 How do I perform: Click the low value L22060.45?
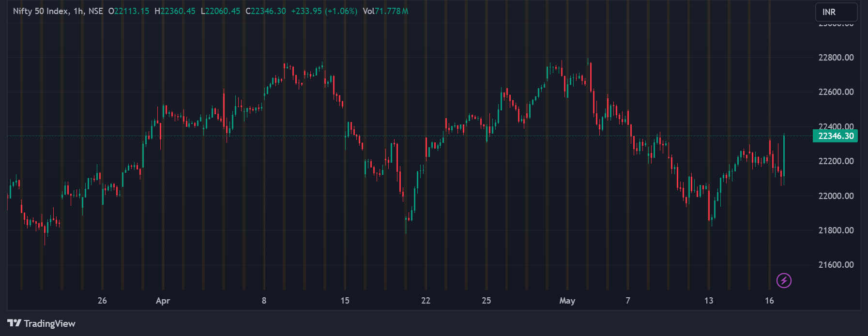point(220,11)
